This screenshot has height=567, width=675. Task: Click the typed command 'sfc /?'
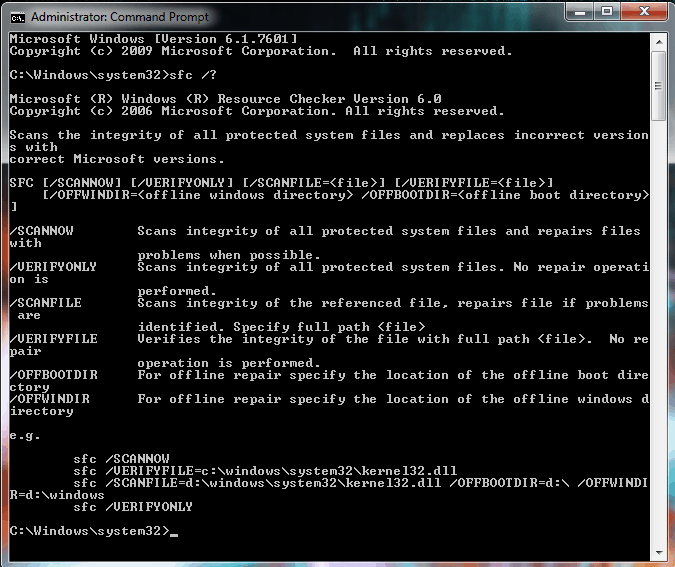193,75
